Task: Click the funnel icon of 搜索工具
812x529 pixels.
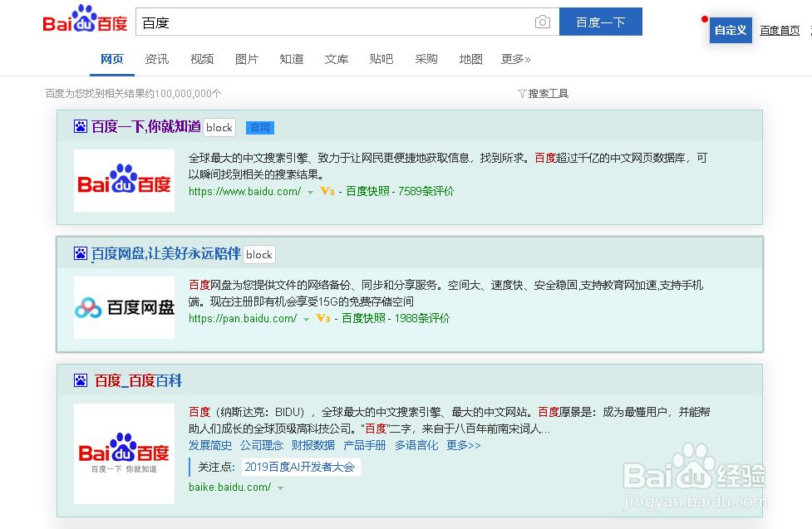Action: tap(522, 94)
